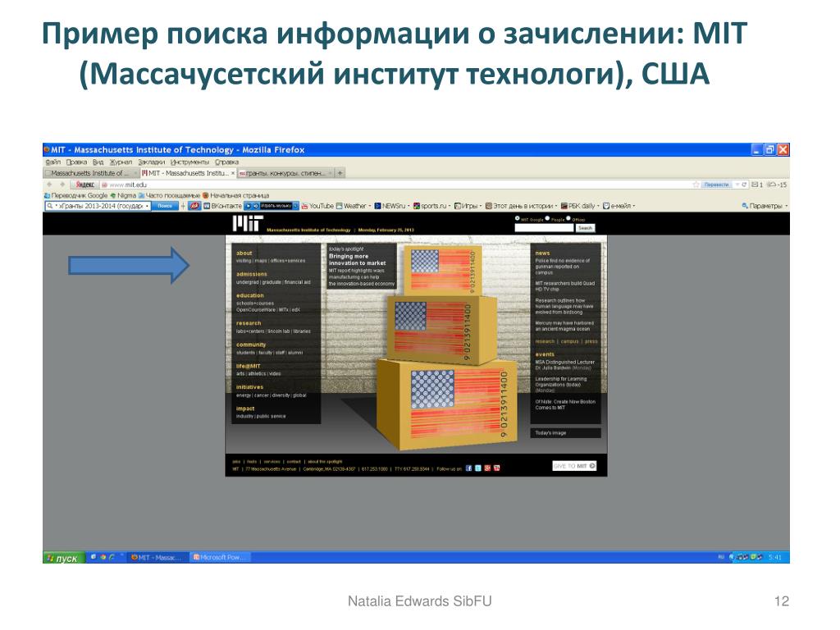Image resolution: width=840 pixels, height=630 pixels.
Task: Expand the NEWSru toolbar dropdown
Action: [409, 206]
